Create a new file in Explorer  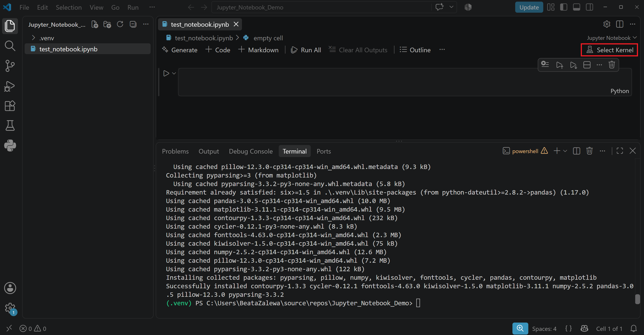pyautogui.click(x=95, y=24)
